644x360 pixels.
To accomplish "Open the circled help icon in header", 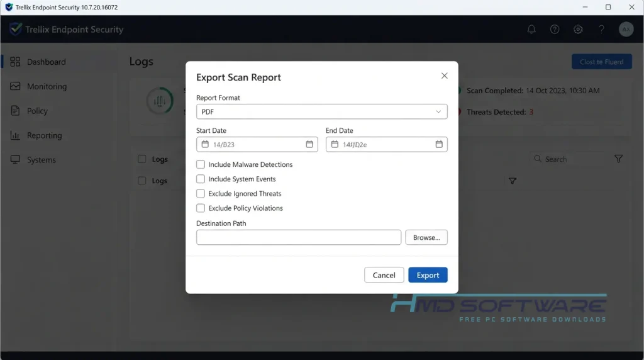I will (555, 30).
